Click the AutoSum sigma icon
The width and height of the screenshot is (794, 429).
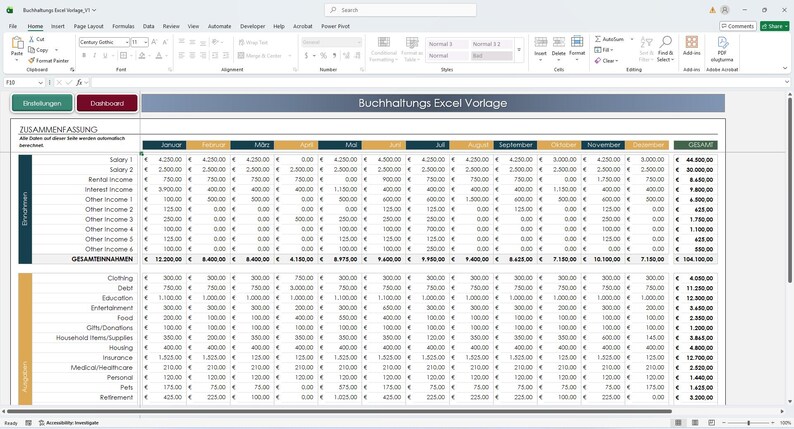[x=598, y=39]
